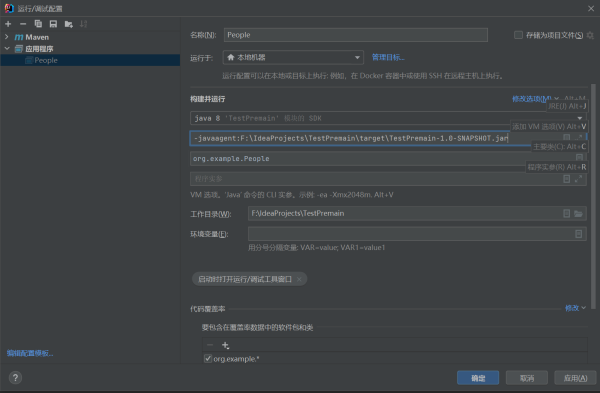The width and height of the screenshot is (600, 393).
Task: Click the 环境变量 input field
Action: [x=417, y=234]
